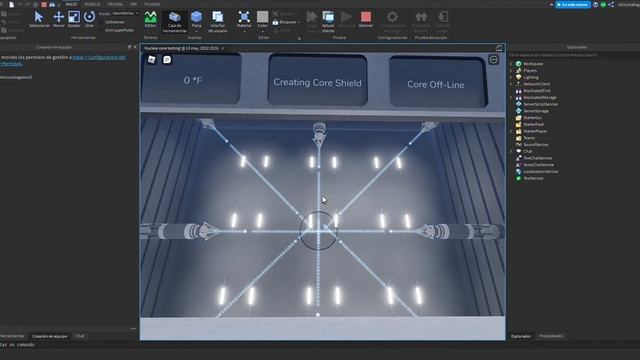Open the Bloquear dropdown
Viewport: 640px width, 360px height.
[x=287, y=22]
